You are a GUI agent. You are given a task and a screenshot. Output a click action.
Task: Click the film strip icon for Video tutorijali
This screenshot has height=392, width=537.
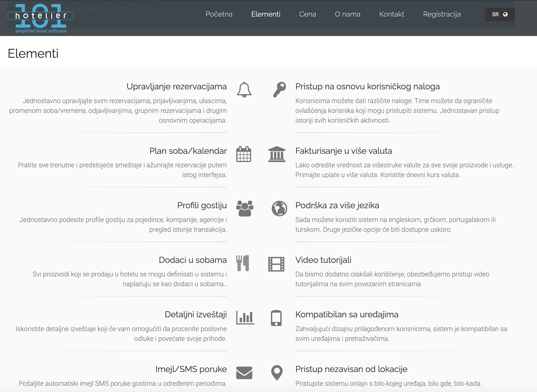(276, 264)
